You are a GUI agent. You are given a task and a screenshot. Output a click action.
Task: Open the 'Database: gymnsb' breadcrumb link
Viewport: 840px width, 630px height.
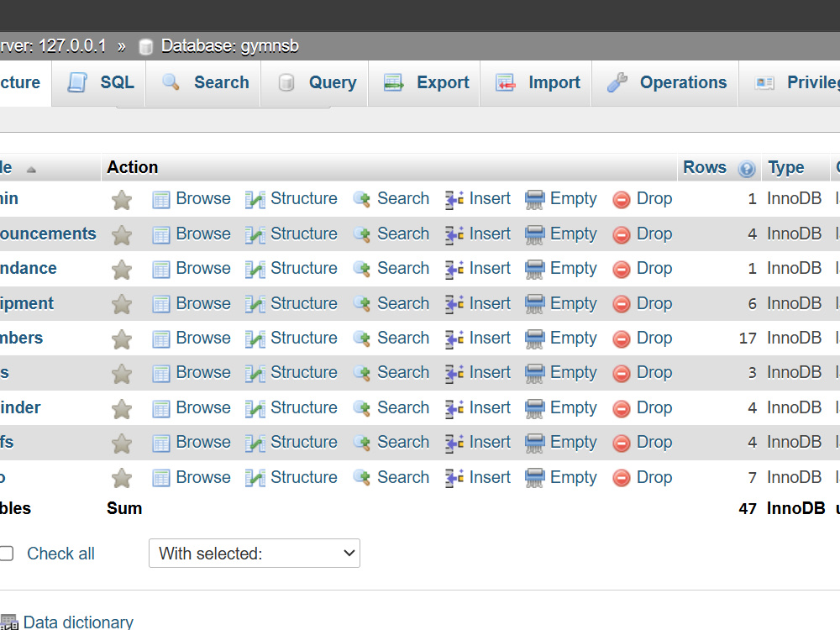click(230, 46)
